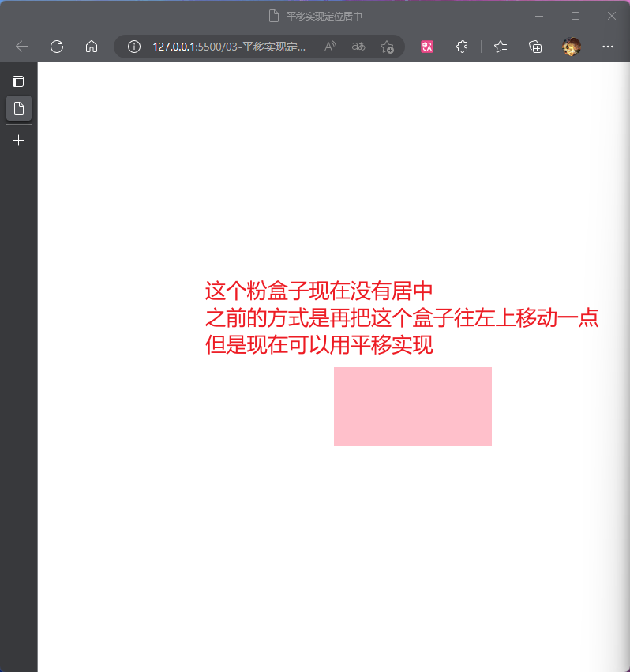The height and width of the screenshot is (672, 630).
Task: Open the Collections panel
Action: 535,47
